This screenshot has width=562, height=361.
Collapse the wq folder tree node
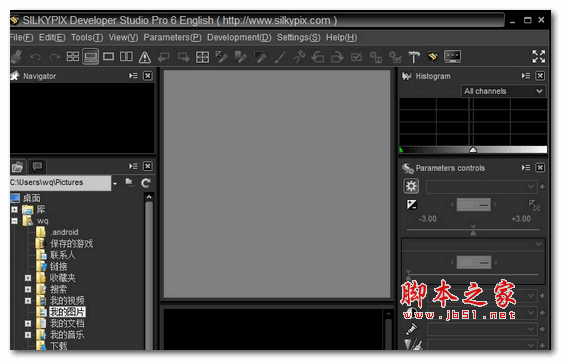pos(14,221)
